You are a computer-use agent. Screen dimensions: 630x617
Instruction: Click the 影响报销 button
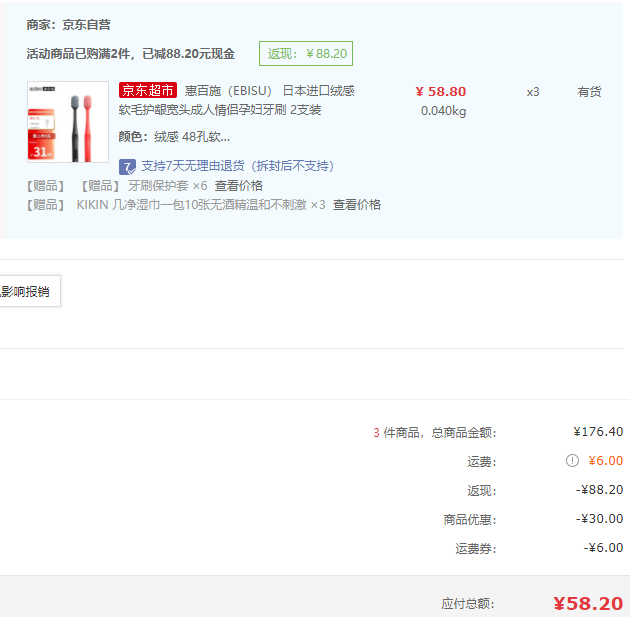point(29,291)
